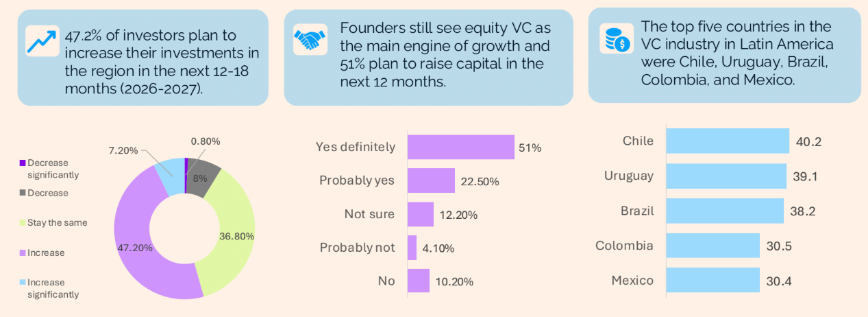The image size is (868, 317).
Task: Select the Not sure 12.20% bar
Action: (x=420, y=214)
